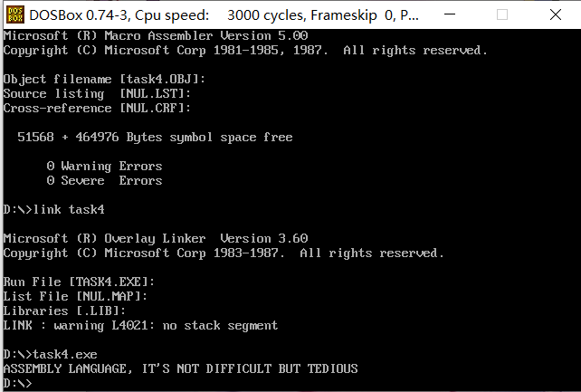Click the DOSBox icon in title bar
The width and height of the screenshot is (581, 392).
(15, 14)
